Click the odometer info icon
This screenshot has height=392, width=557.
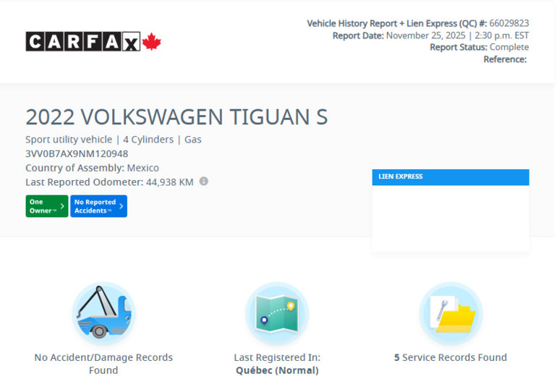point(203,182)
